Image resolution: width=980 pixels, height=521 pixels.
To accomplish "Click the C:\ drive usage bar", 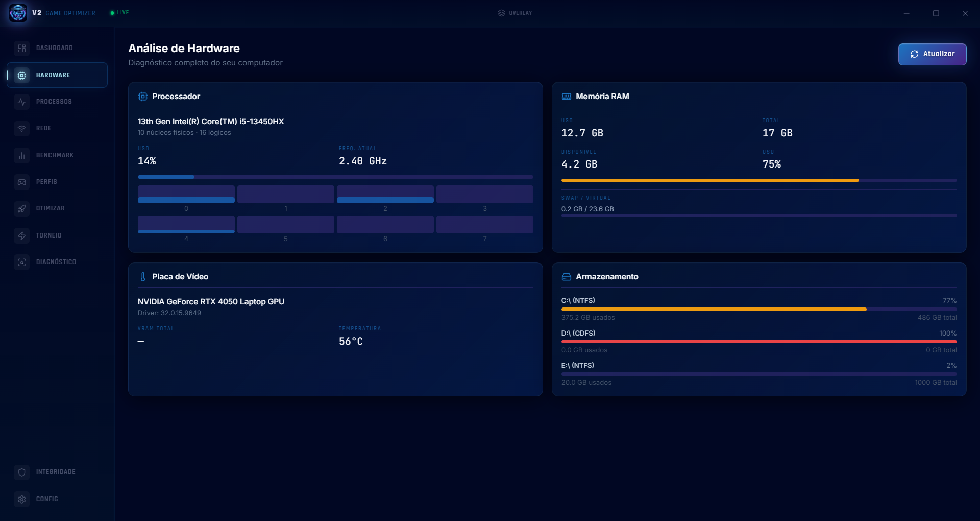I will 759,310.
